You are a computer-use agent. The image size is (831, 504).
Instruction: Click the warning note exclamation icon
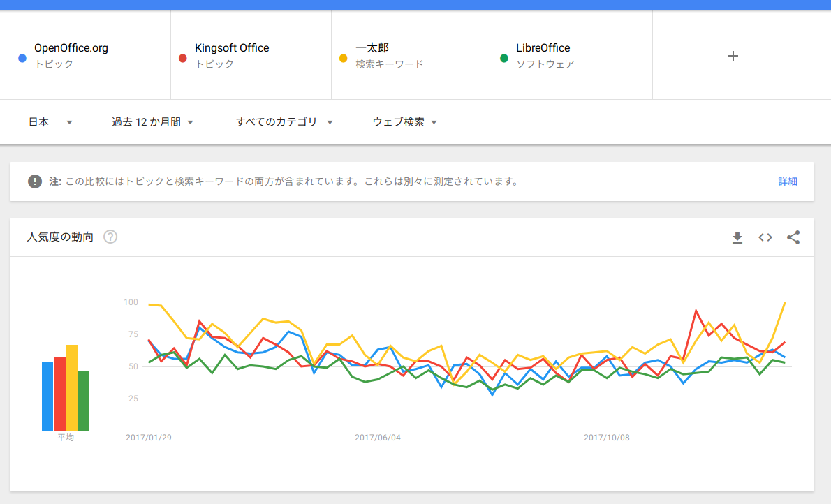(35, 181)
